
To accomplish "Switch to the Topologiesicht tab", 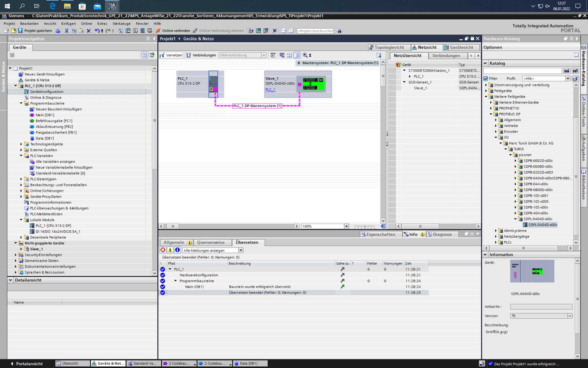I will (x=387, y=47).
